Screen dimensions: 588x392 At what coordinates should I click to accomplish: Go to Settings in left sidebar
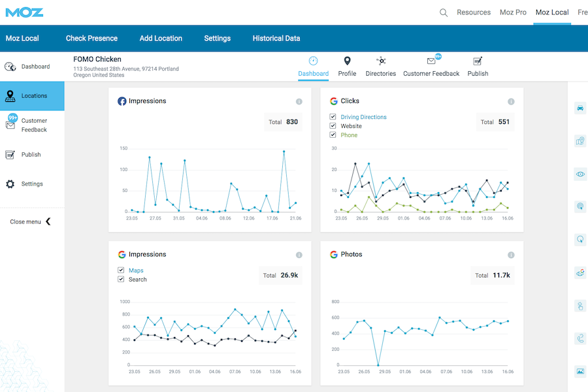(x=31, y=184)
